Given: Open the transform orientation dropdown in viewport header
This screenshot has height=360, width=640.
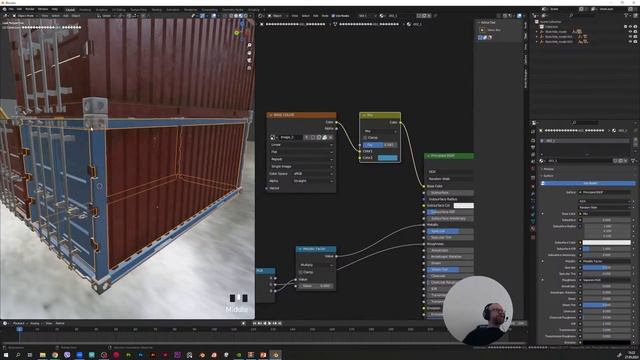Looking at the screenshot, I should coord(107,16).
